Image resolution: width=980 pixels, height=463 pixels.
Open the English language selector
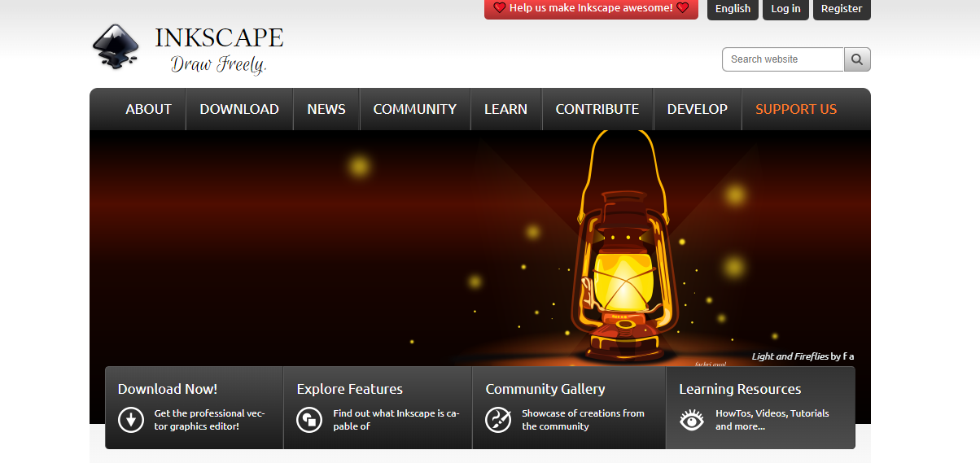point(733,9)
